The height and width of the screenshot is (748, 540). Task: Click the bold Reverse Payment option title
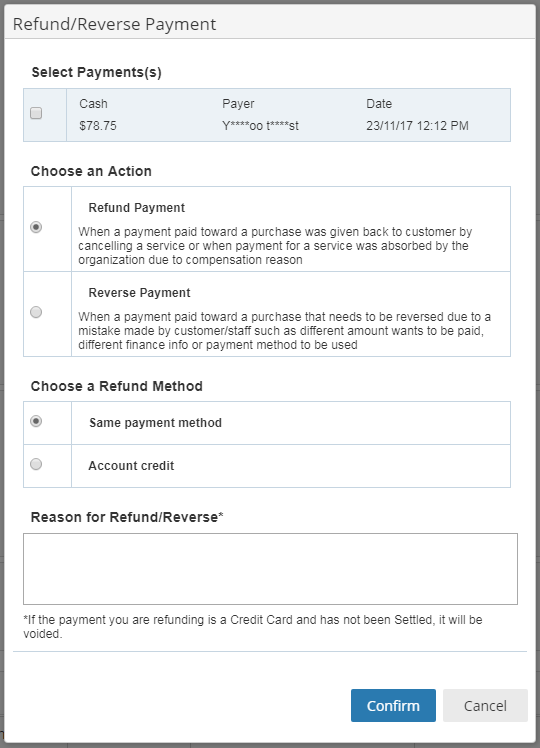coord(139,292)
